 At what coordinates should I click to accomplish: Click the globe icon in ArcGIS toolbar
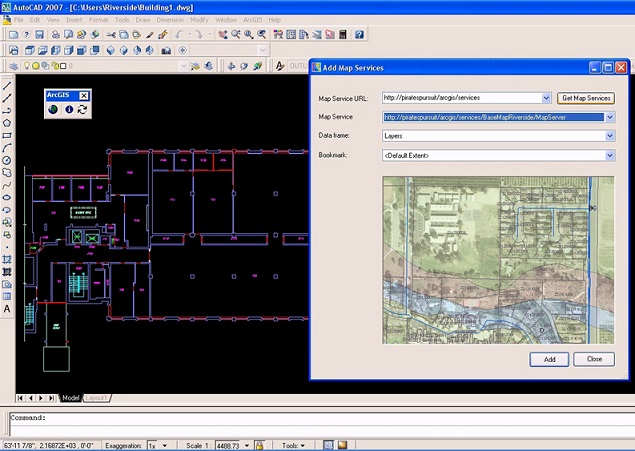coord(53,109)
